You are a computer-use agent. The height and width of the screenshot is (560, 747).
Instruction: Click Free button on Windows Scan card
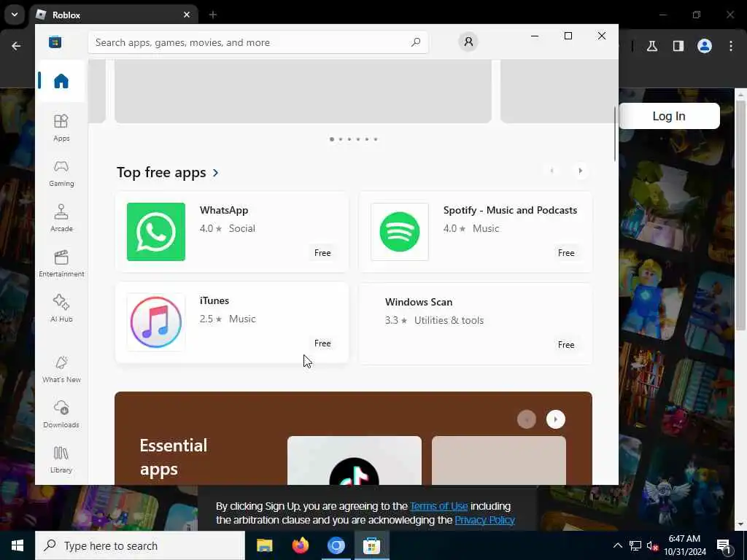coord(566,345)
